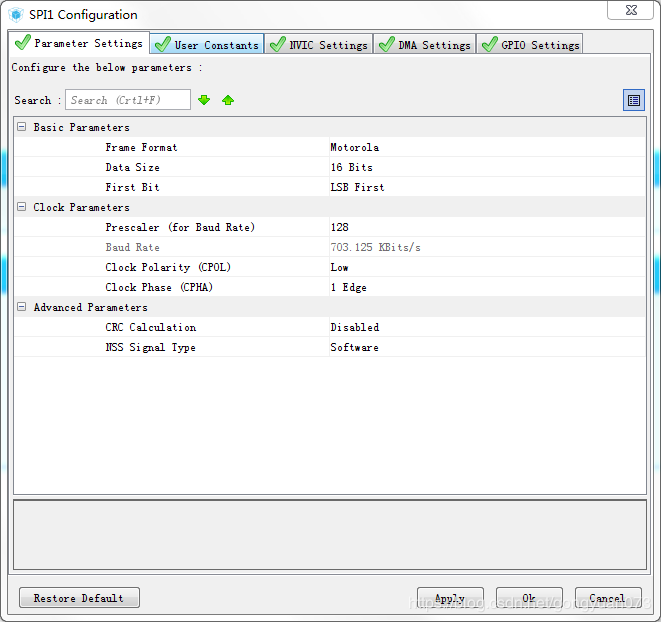This screenshot has height=622, width=661.
Task: Select the Frame Format label
Action: coord(141,147)
